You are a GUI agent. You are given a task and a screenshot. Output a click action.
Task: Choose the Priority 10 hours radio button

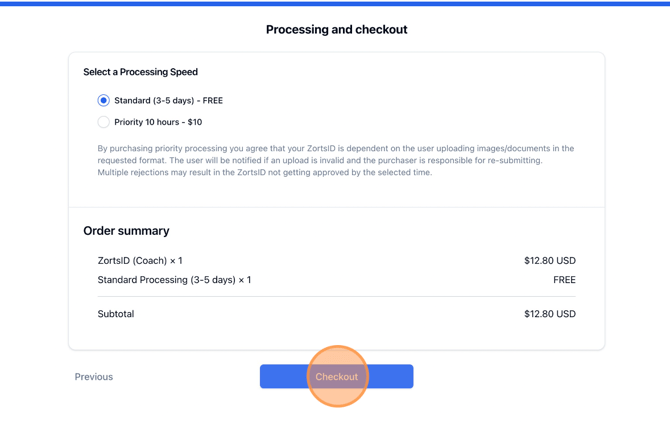click(103, 122)
